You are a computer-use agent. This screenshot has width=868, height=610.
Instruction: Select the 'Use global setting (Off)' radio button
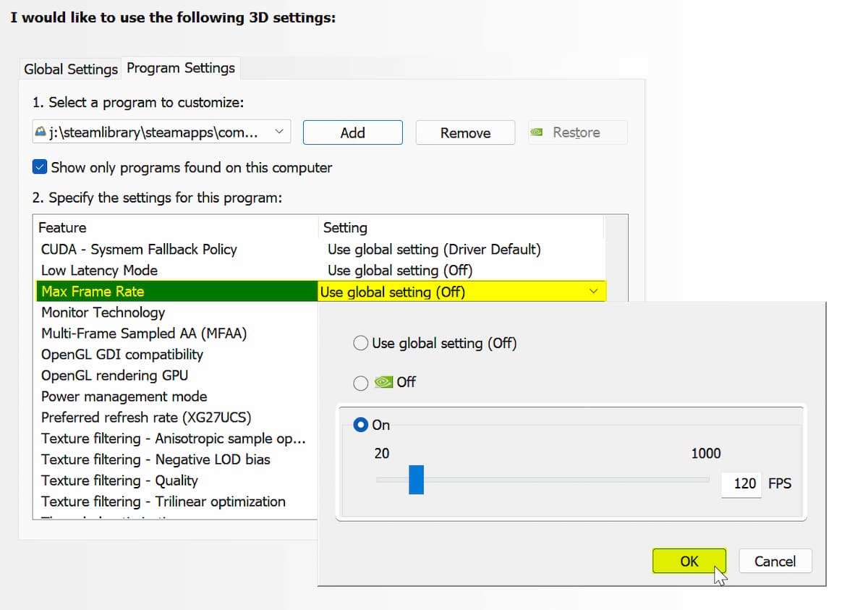click(x=361, y=343)
